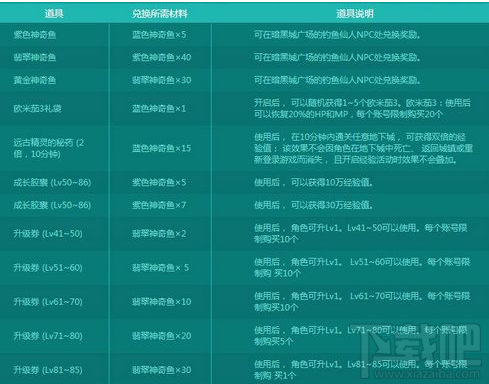
Task: Click the '蓝色神奇鱼×5' material cell
Action: coord(159,35)
